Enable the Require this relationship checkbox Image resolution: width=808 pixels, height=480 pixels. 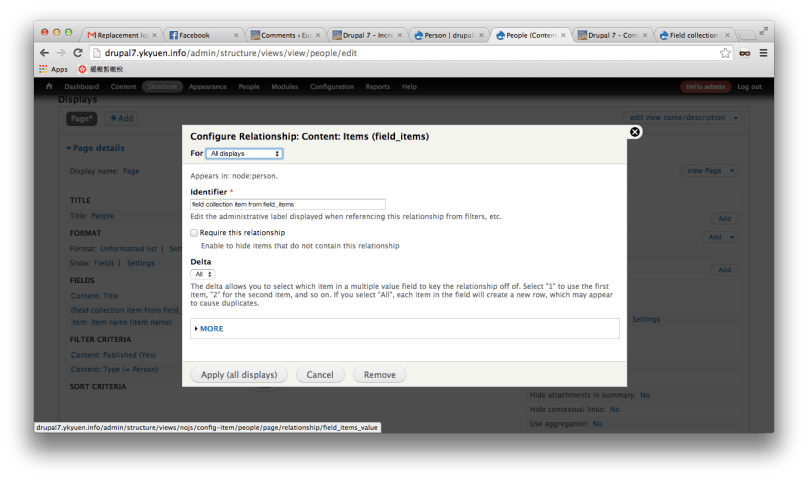tap(194, 232)
